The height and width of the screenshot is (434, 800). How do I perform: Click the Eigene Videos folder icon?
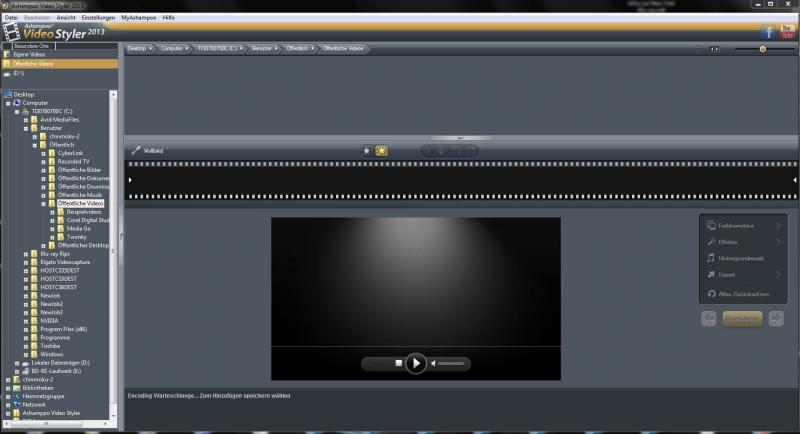point(7,54)
